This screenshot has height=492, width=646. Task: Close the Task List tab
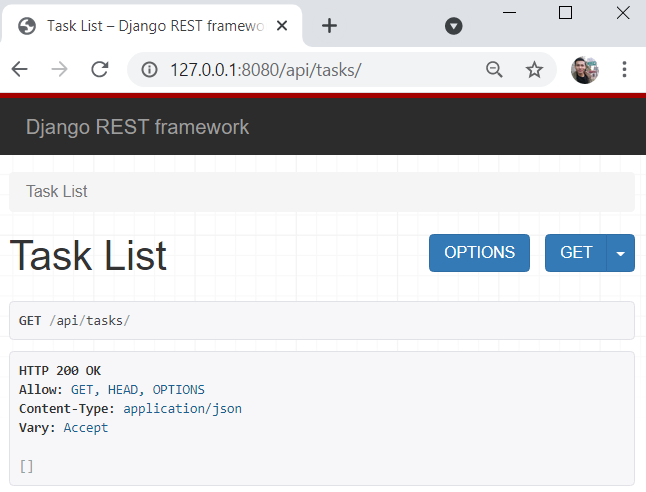pyautogui.click(x=282, y=26)
